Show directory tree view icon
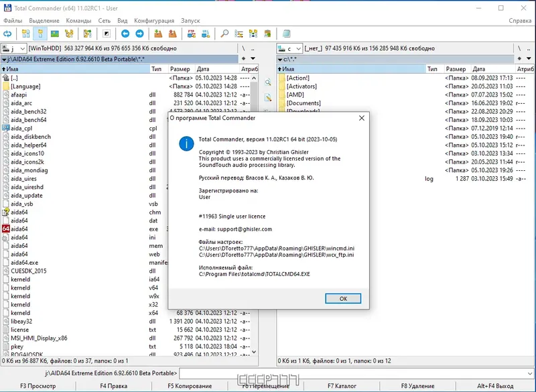This screenshot has width=536, height=392. (x=69, y=34)
